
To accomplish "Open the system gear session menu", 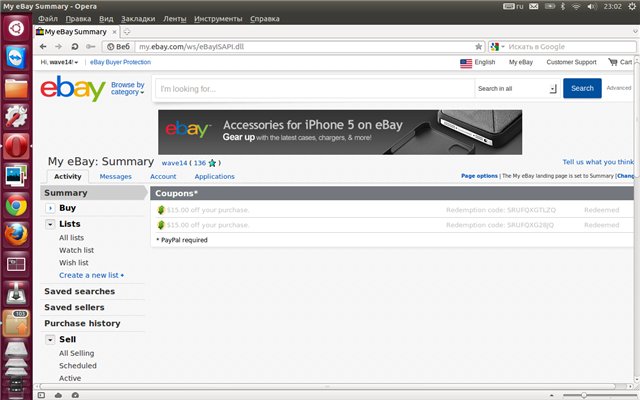I will (632, 6).
